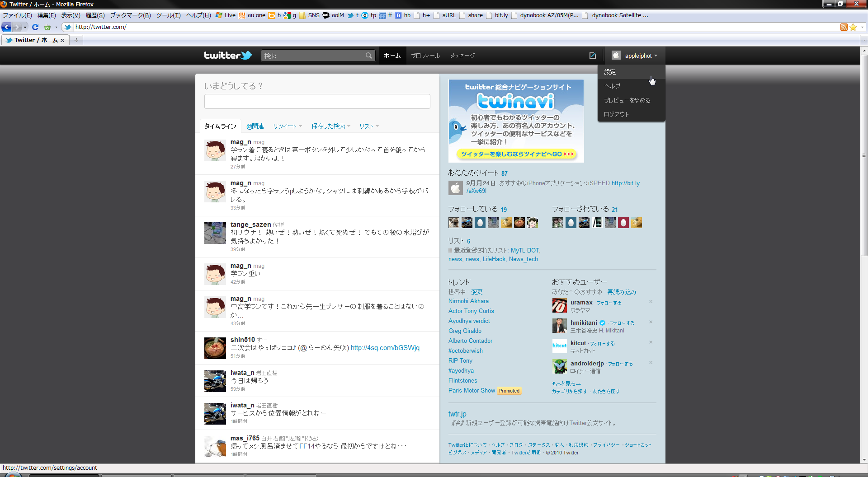
Task: Select プレビューをやめる in the menu
Action: click(631, 100)
